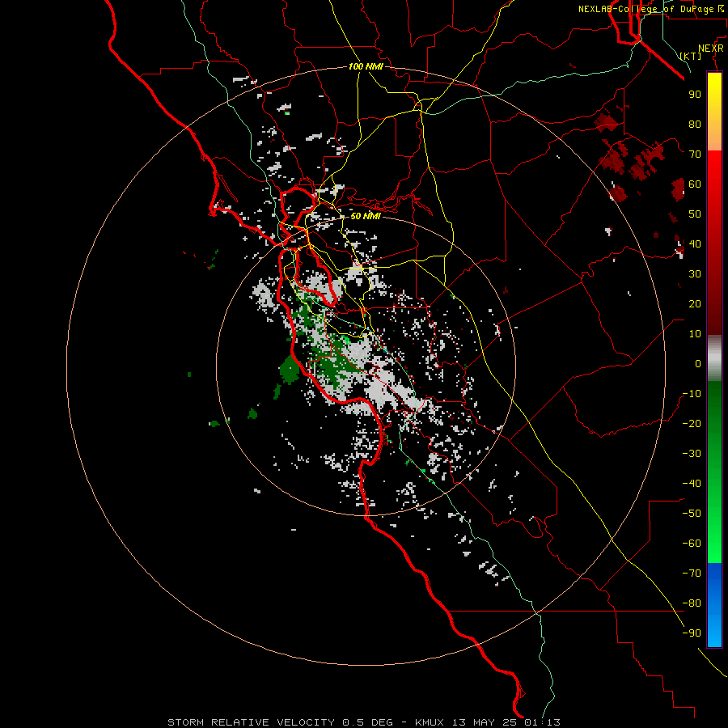Click the 20 value on velocity scale
This screenshot has height=728, width=728.
click(x=695, y=303)
